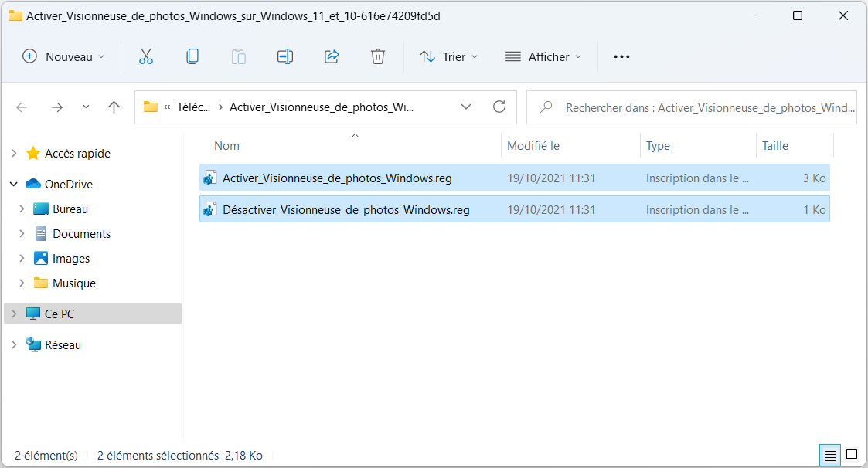Screen dimensions: 868x468
Task: Click the search magnifier icon
Action: pyautogui.click(x=546, y=107)
